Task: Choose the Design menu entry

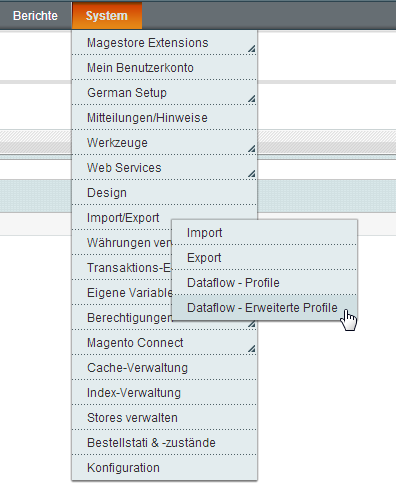Action: (x=164, y=193)
